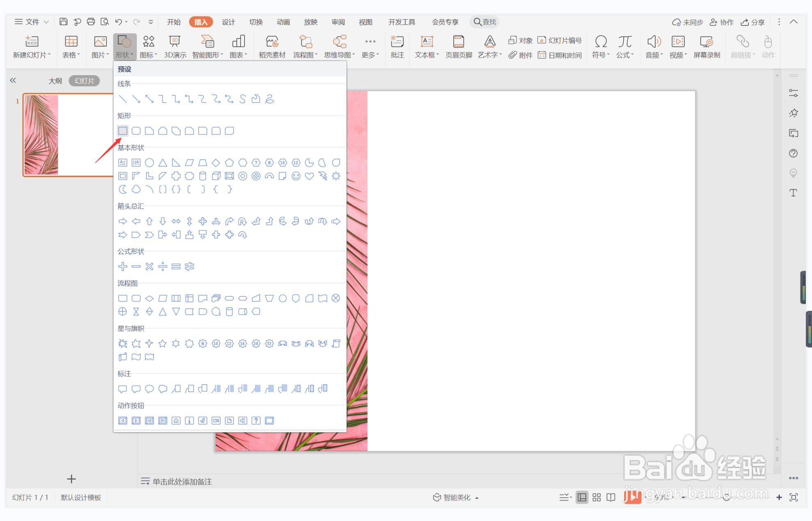Click the five-point star shape
This screenshot has height=521, width=812.
coord(162,344)
